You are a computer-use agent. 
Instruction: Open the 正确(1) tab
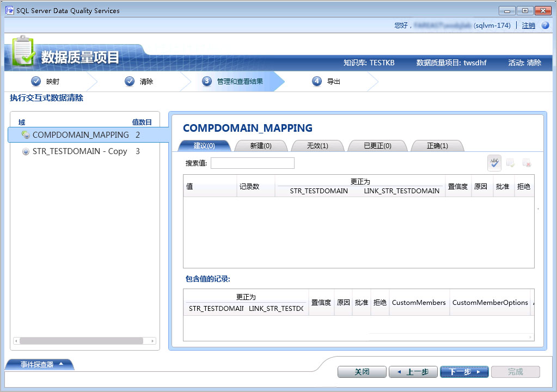tap(437, 146)
